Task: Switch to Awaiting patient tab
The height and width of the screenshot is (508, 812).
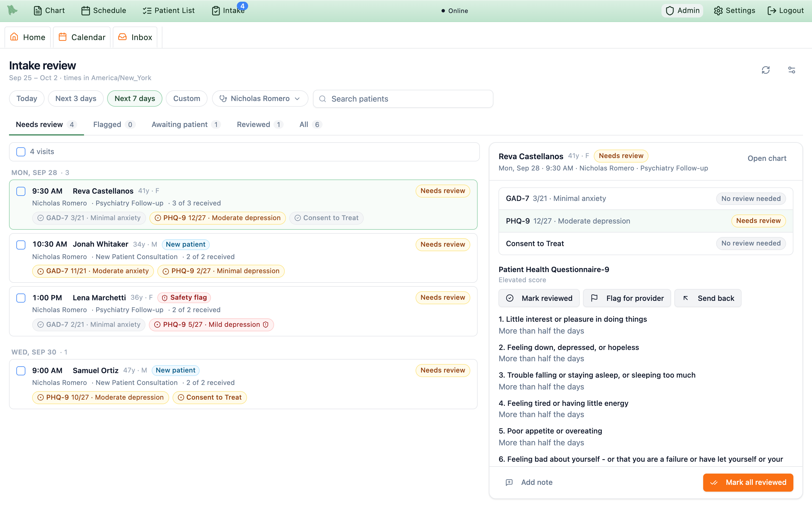Action: click(186, 124)
